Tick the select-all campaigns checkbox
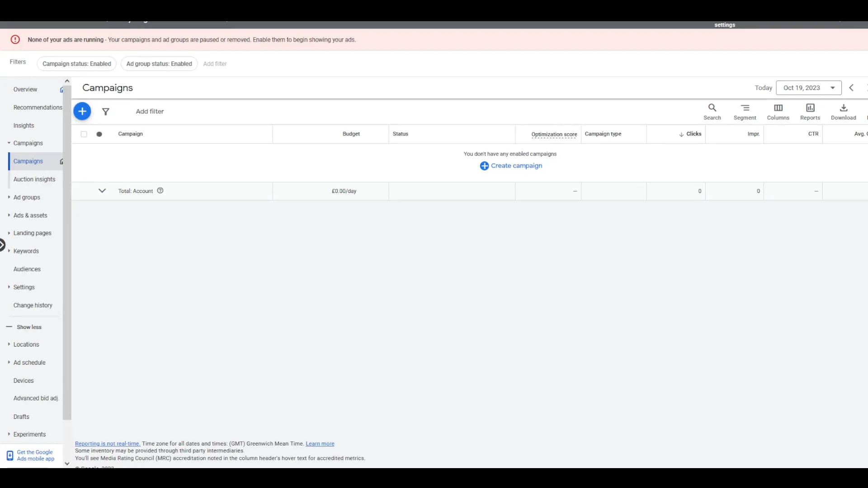The image size is (868, 488). (84, 134)
